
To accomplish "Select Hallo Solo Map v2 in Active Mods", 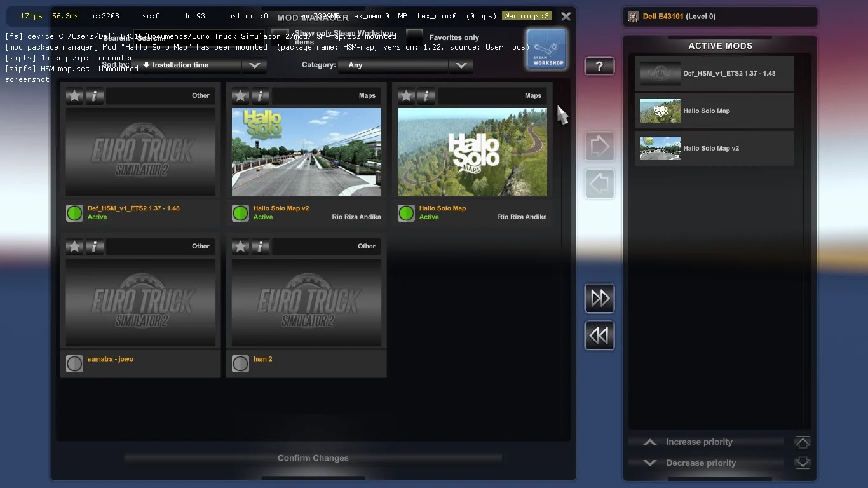I will [x=714, y=149].
